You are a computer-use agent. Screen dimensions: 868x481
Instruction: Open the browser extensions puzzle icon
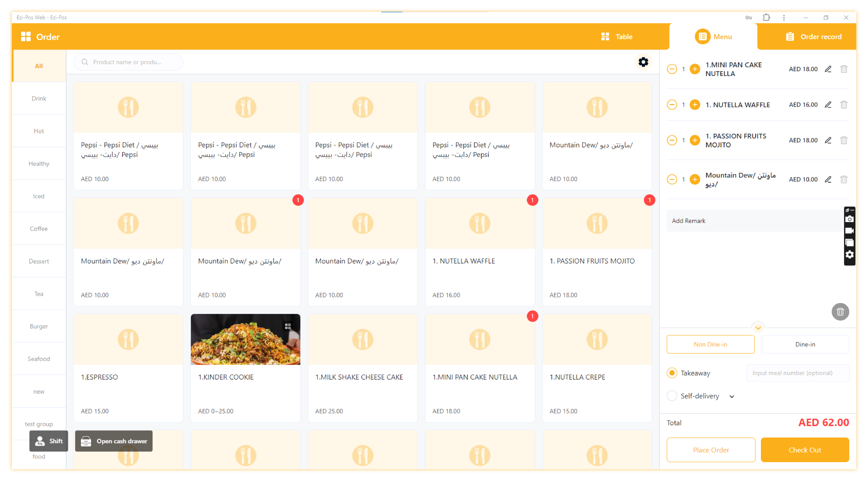pos(766,17)
